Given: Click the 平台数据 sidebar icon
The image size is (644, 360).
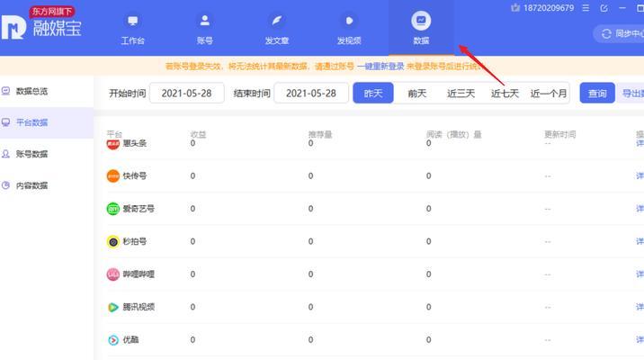Looking at the screenshot, I should click(5, 122).
